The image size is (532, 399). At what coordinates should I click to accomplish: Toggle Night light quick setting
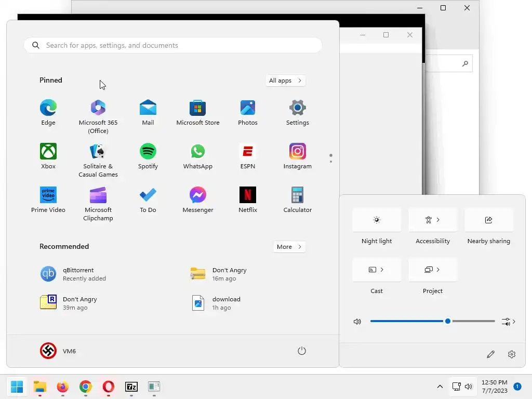[x=377, y=220]
